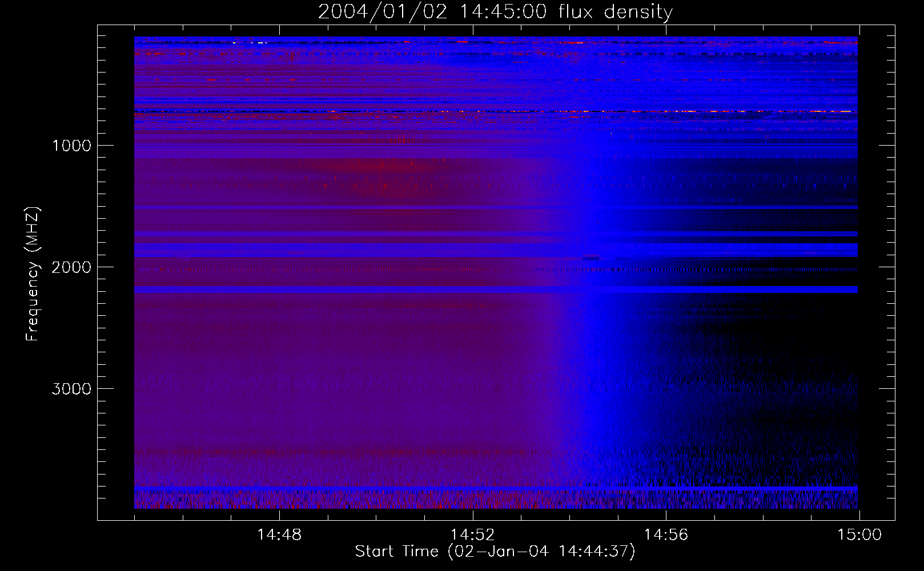
Task: Click the 14:48 time tick label
Action: tap(279, 535)
